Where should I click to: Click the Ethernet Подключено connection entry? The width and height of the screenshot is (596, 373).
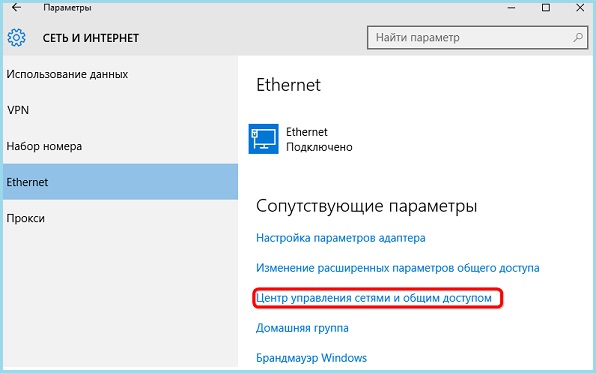coord(301,139)
